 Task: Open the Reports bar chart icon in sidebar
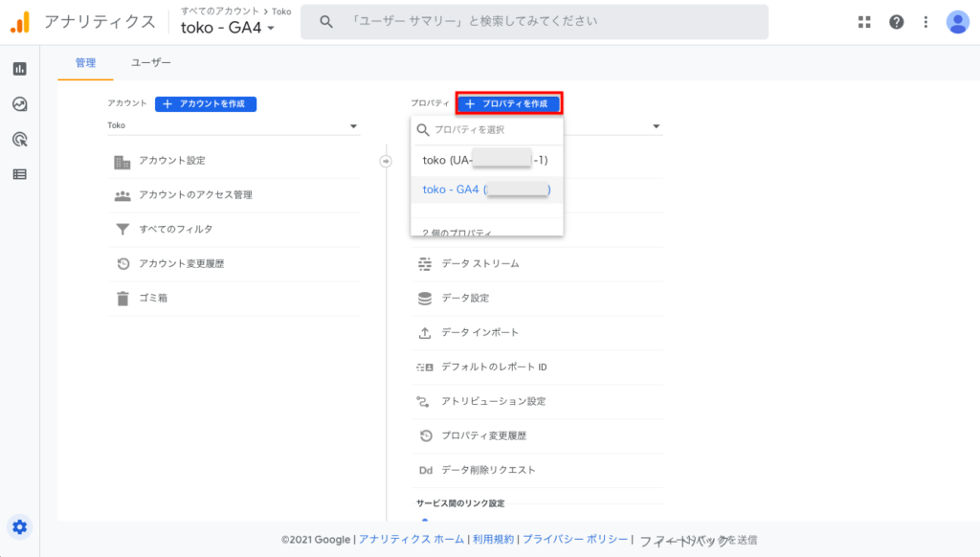click(x=20, y=69)
